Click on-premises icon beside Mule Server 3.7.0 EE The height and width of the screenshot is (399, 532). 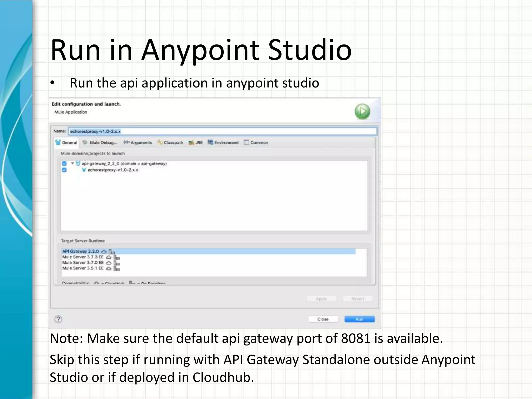click(x=117, y=263)
